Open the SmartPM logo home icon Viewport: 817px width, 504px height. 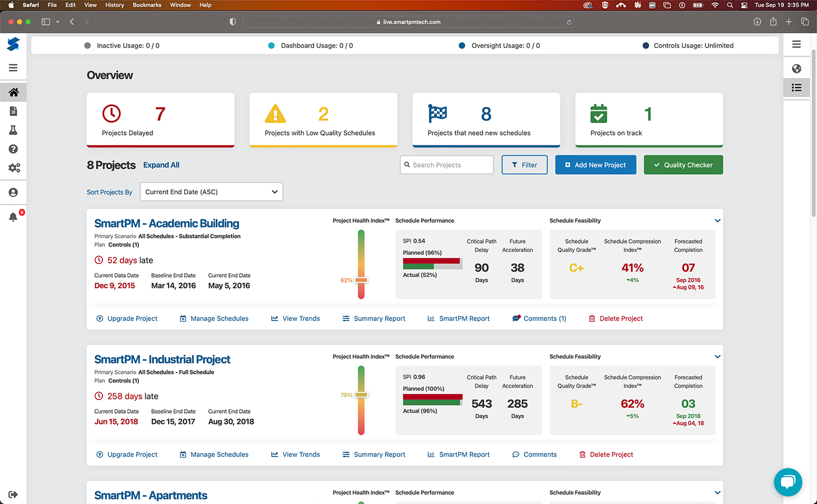click(x=13, y=44)
